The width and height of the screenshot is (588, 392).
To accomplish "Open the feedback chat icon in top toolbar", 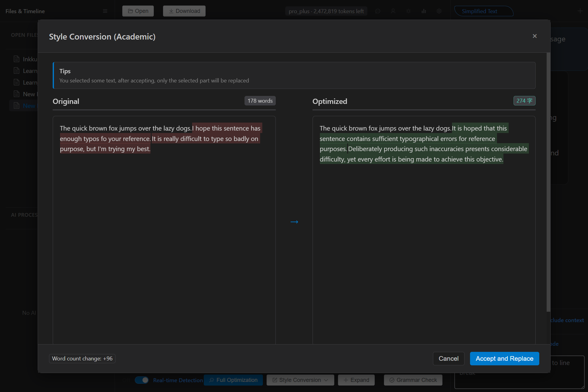I will tap(377, 11).
